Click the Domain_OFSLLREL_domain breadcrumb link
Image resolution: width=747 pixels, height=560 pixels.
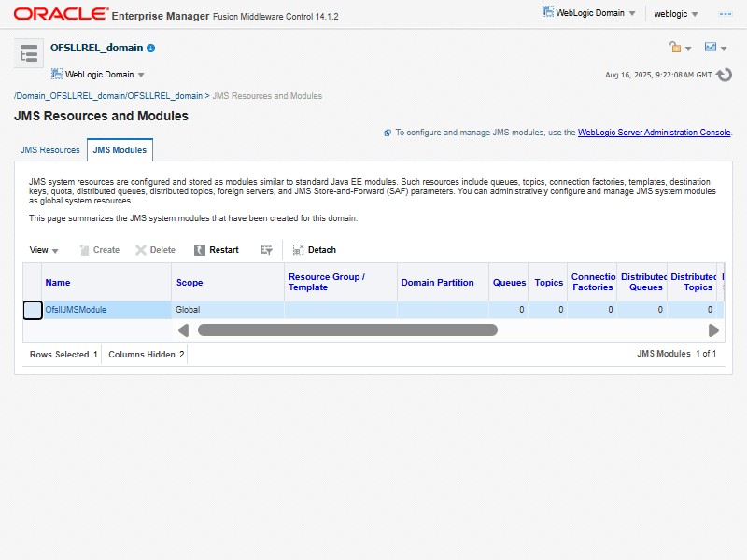point(108,96)
